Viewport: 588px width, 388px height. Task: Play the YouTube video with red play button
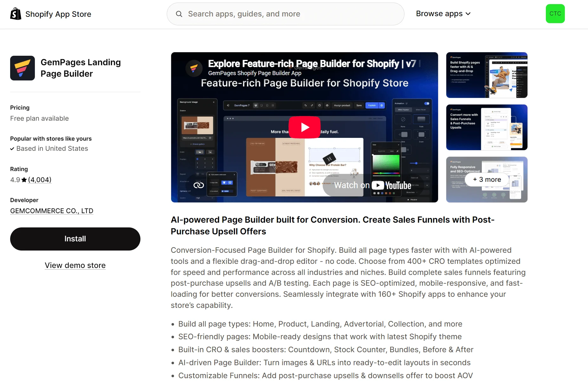pyautogui.click(x=305, y=127)
